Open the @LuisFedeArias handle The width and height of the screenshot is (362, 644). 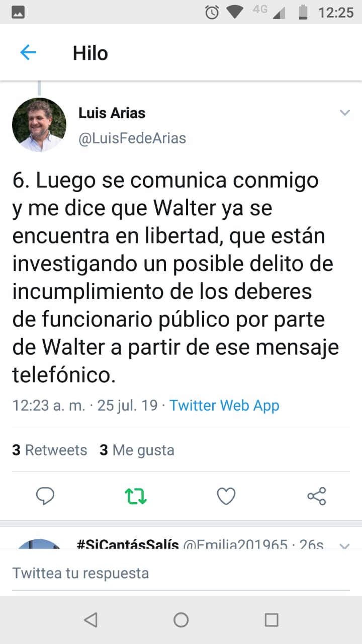pos(132,138)
